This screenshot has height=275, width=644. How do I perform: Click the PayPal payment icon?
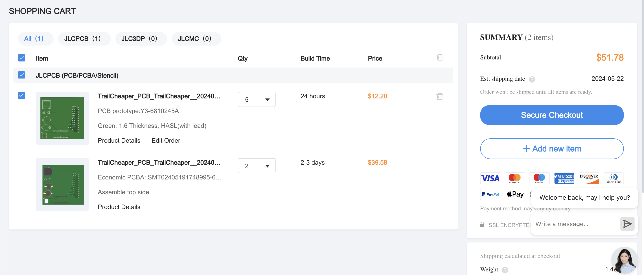coord(490,194)
